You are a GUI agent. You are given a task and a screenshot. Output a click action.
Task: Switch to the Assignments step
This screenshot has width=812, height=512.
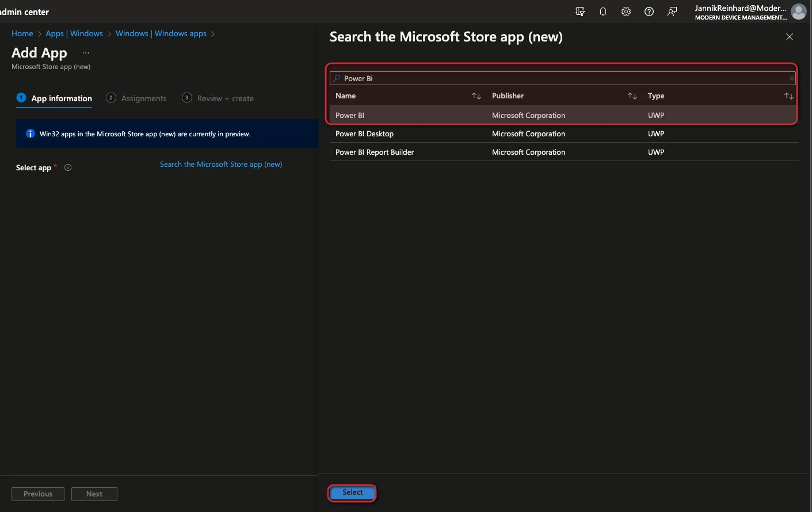tap(136, 98)
